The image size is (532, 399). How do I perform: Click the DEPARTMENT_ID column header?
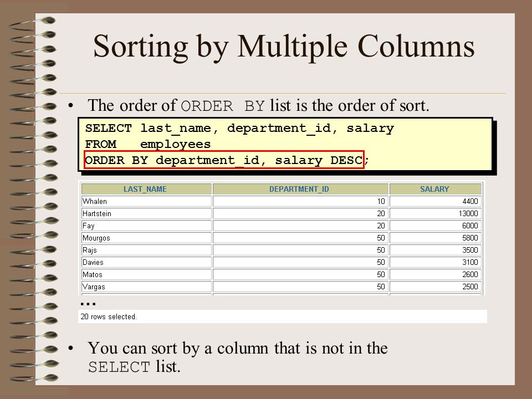pyautogui.click(x=300, y=189)
